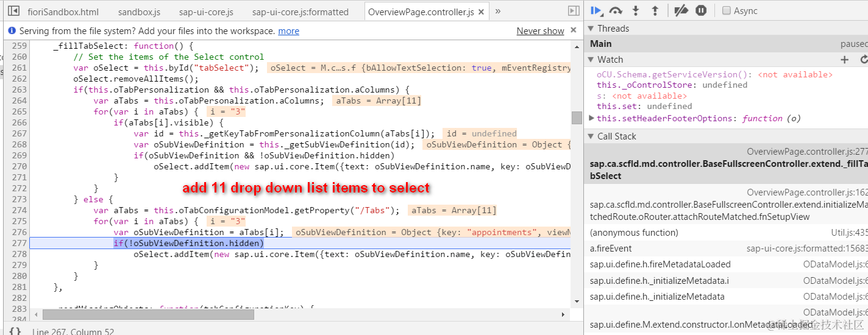Image resolution: width=868 pixels, height=335 pixels.
Task: Enable the Async checkbox
Action: point(726,10)
